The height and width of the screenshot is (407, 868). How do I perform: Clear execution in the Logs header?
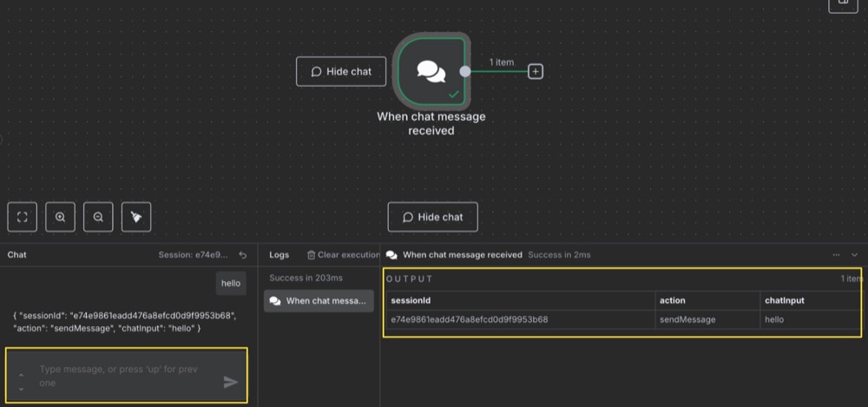pyautogui.click(x=343, y=255)
